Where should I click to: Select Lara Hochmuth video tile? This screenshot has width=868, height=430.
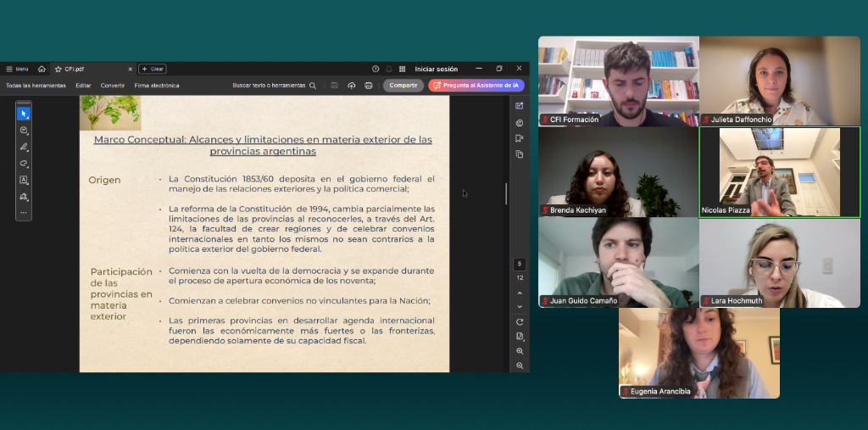pyautogui.click(x=780, y=263)
